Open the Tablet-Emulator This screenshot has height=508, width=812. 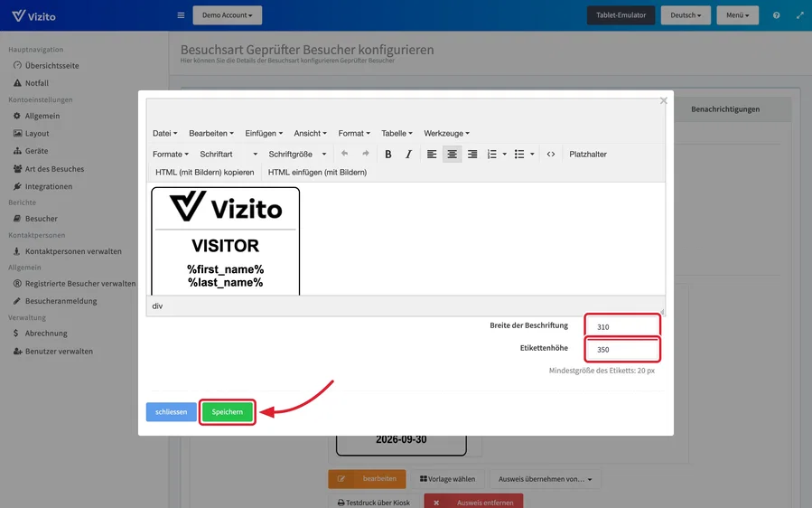(x=621, y=15)
